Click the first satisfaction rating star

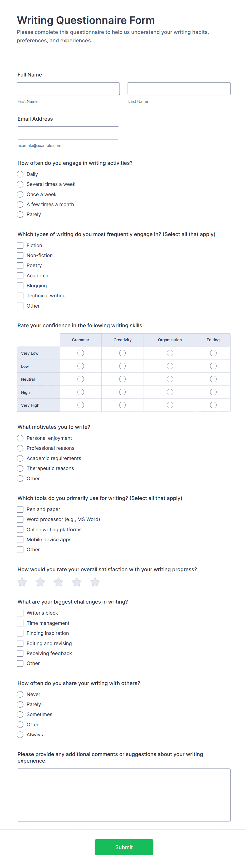[x=22, y=582]
